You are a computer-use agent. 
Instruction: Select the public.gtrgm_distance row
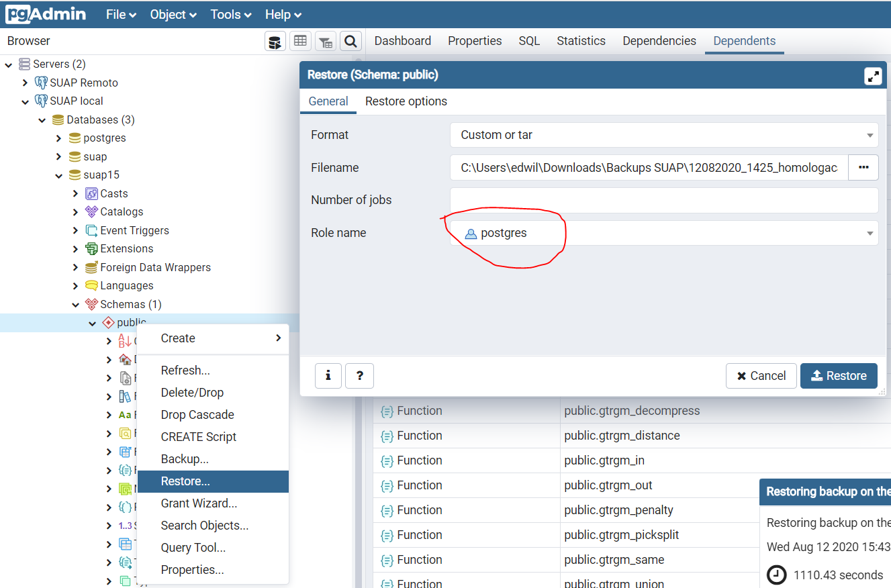tap(632, 436)
